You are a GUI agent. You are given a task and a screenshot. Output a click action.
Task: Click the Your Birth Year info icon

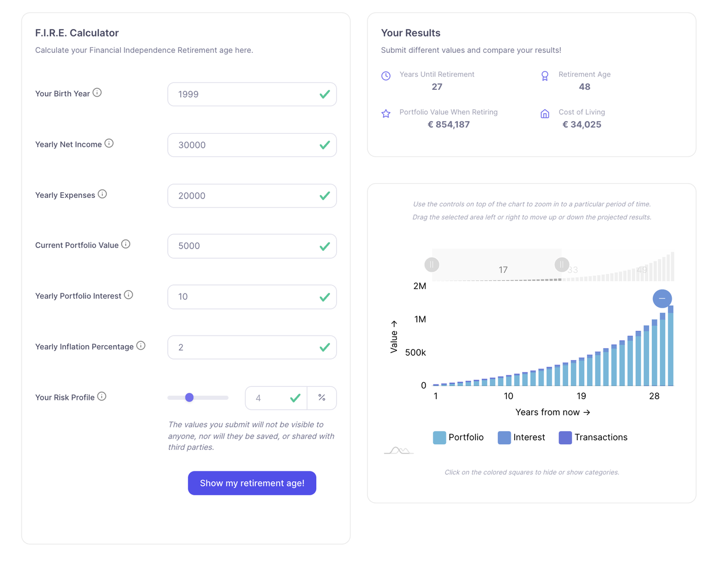[97, 93]
